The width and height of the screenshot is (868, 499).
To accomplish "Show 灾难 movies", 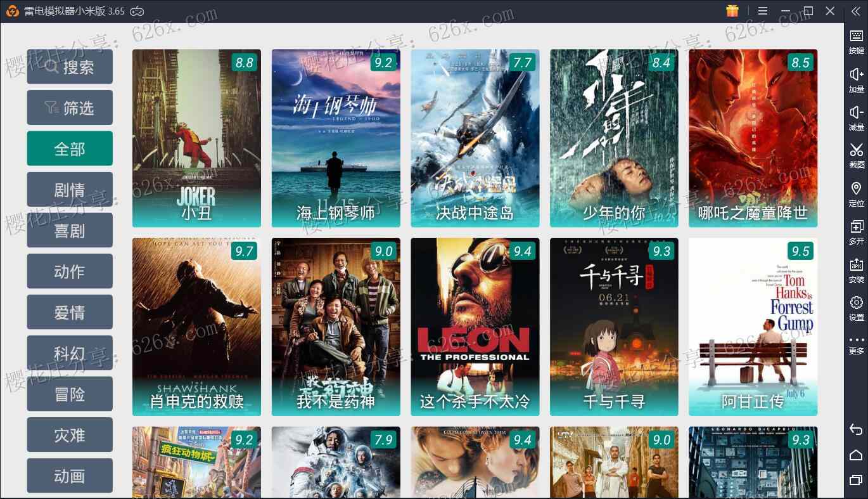I will tap(70, 434).
